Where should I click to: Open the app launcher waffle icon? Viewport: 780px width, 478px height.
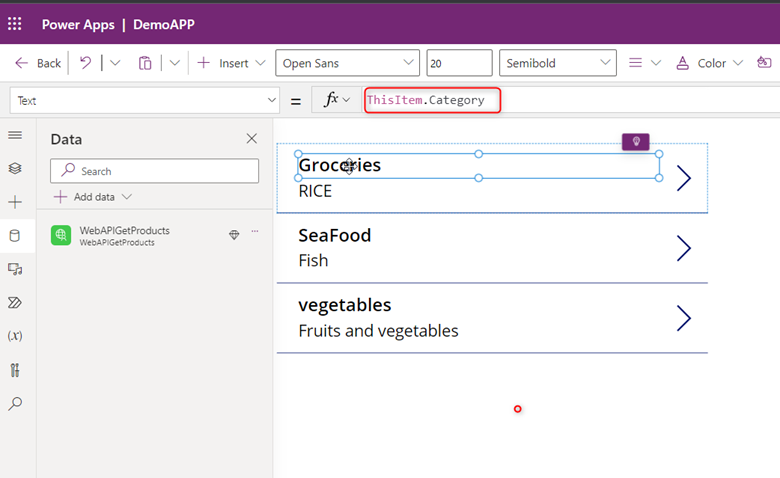(x=15, y=24)
